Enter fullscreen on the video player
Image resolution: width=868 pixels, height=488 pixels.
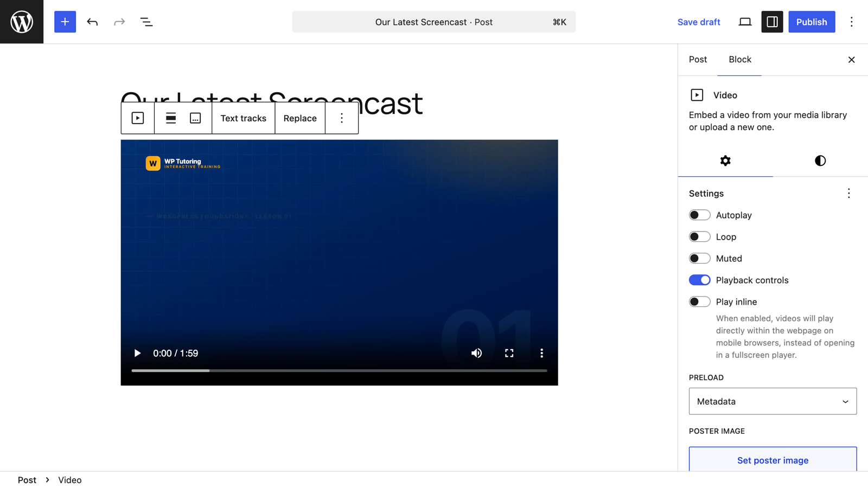(509, 353)
